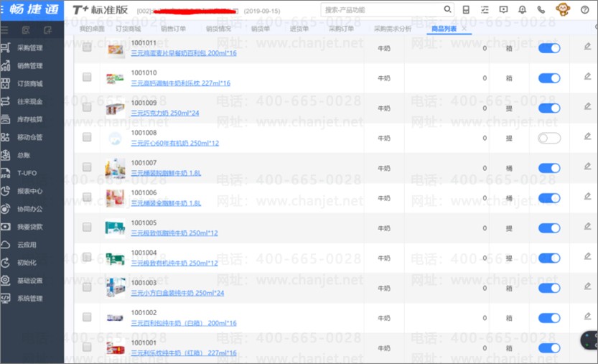Go to 订货商城 sidebar module

click(x=29, y=84)
